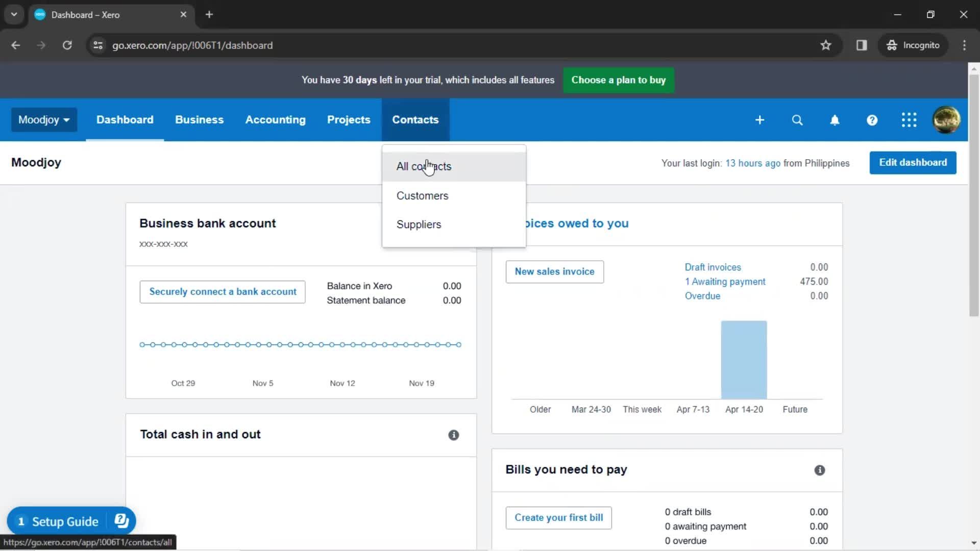Click the Bills you need to pay heading
This screenshot has height=551, width=980.
pyautogui.click(x=566, y=470)
